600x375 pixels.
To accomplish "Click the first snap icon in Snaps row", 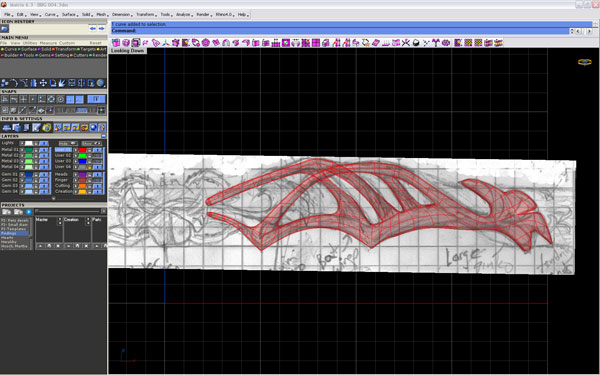I will tap(5, 99).
